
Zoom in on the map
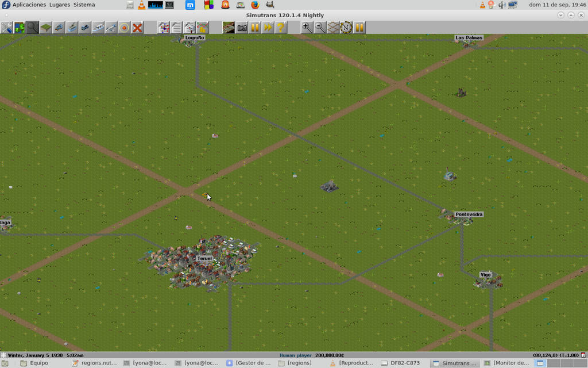tap(307, 28)
